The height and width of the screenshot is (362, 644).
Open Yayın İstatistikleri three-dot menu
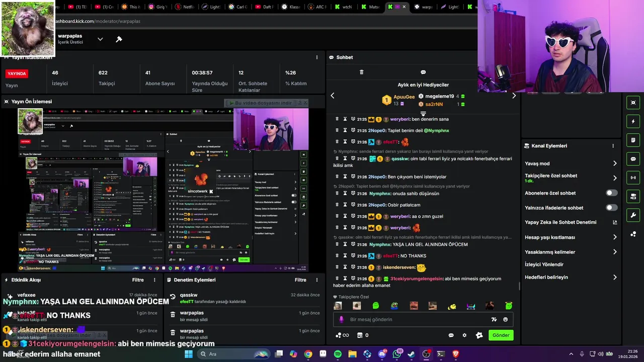(x=316, y=57)
